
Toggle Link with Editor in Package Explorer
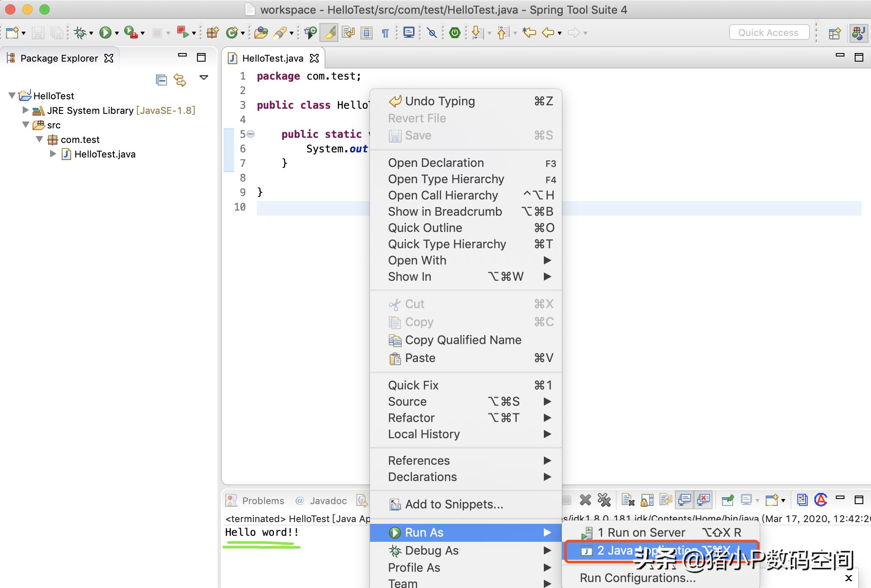pyautogui.click(x=180, y=80)
